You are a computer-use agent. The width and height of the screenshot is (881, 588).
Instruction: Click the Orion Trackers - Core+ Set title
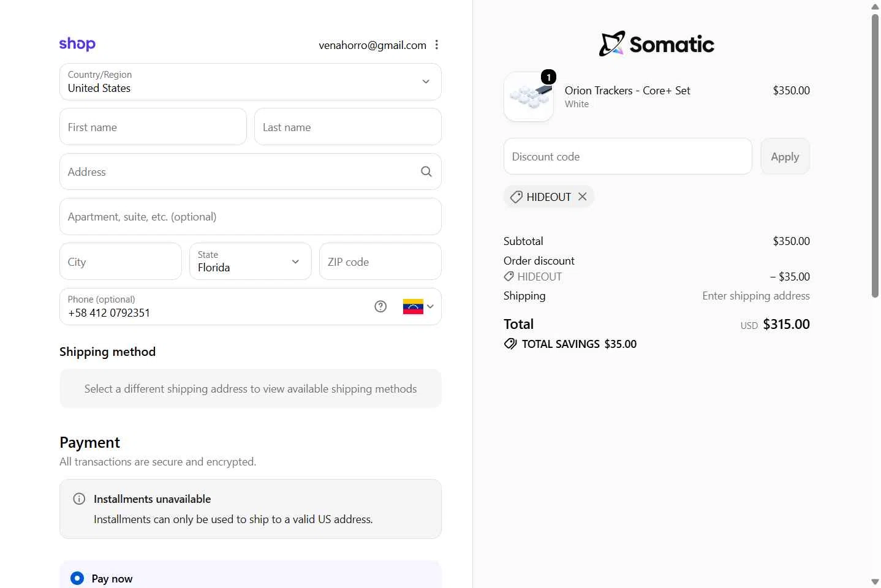tap(627, 90)
